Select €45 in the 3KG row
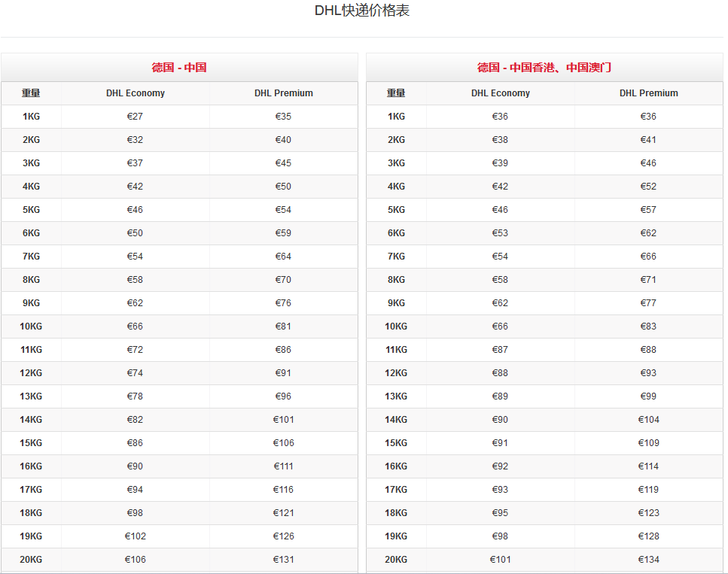Viewport: 728px width, 574px height. [x=283, y=163]
